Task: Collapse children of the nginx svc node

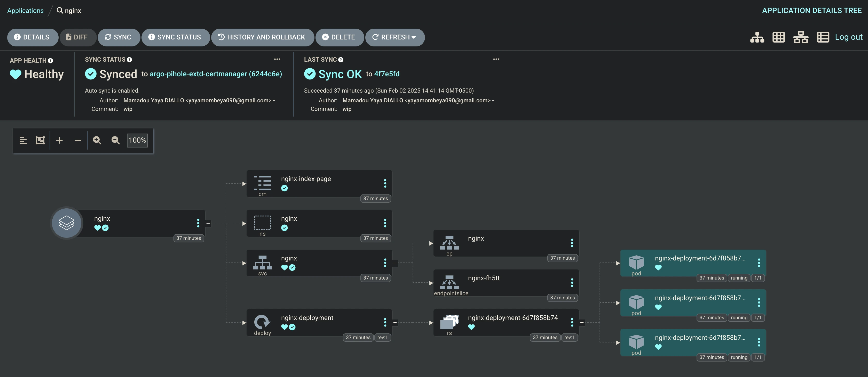Action: click(395, 263)
